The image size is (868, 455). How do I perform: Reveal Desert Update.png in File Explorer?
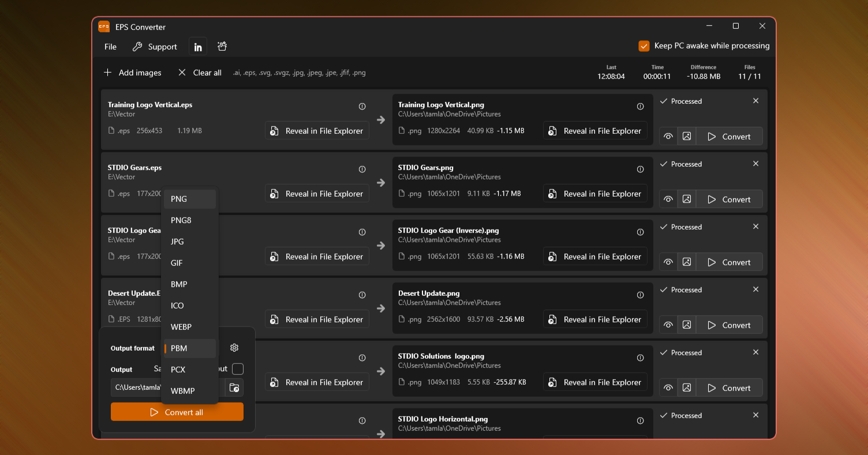click(x=595, y=319)
